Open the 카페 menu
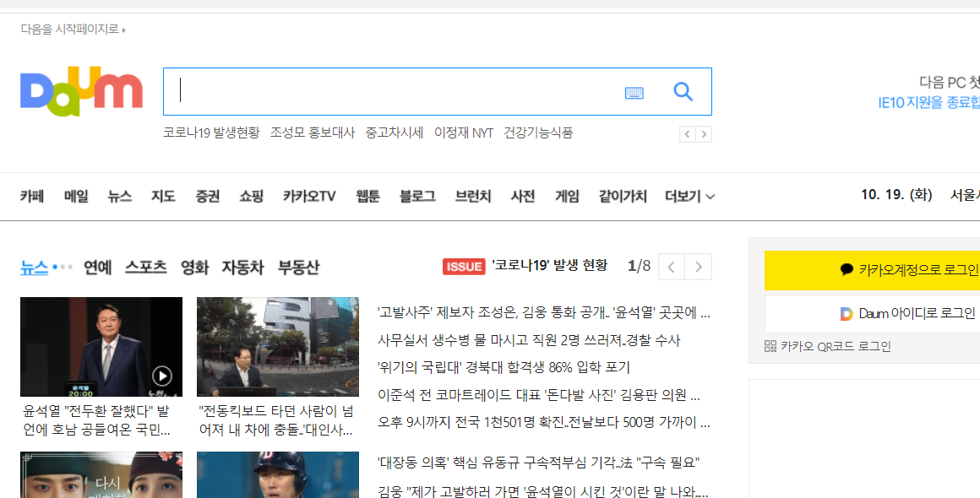980x498 pixels. pos(32,196)
